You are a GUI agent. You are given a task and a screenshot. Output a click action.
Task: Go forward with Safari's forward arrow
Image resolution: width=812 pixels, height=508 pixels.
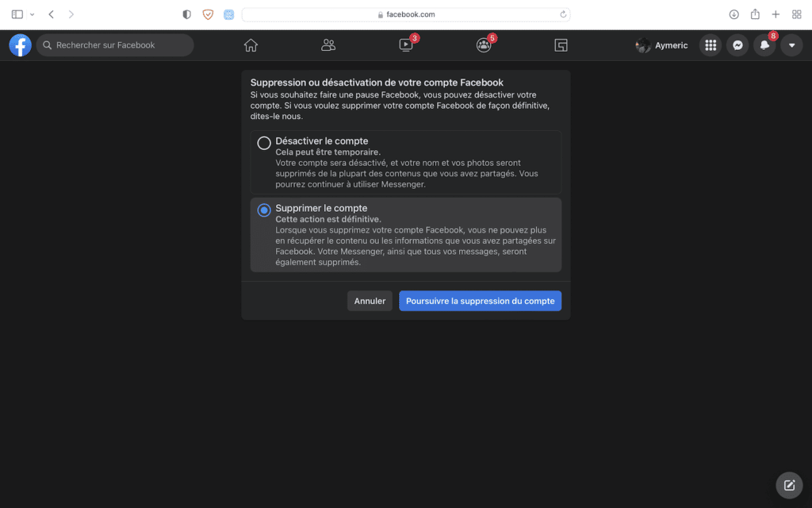[71, 14]
